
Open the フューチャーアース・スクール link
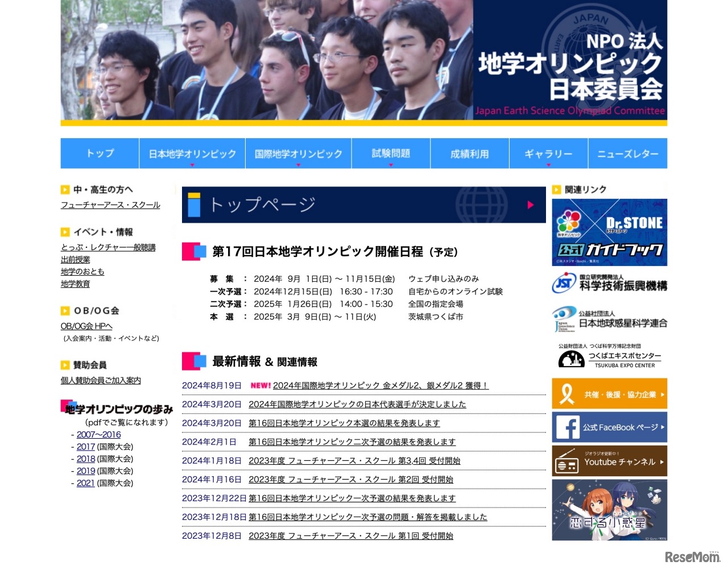110,205
